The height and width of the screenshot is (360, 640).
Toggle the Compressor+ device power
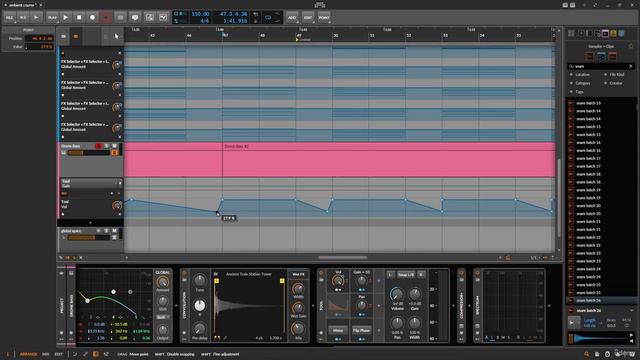[462, 273]
